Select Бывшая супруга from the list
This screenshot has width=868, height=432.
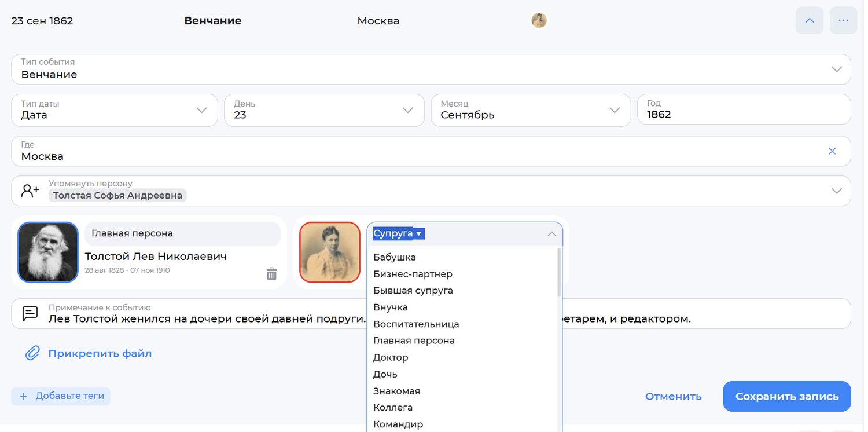413,291
